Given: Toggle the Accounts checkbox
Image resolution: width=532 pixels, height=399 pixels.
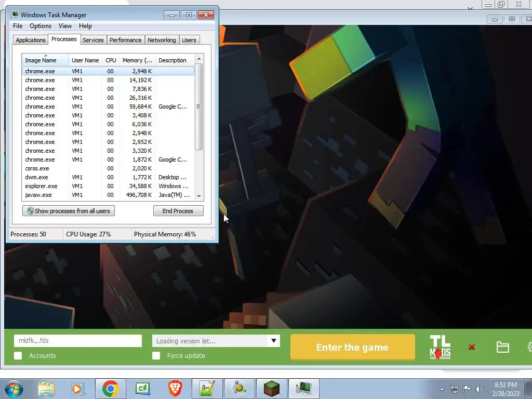Looking at the screenshot, I should 18,355.
